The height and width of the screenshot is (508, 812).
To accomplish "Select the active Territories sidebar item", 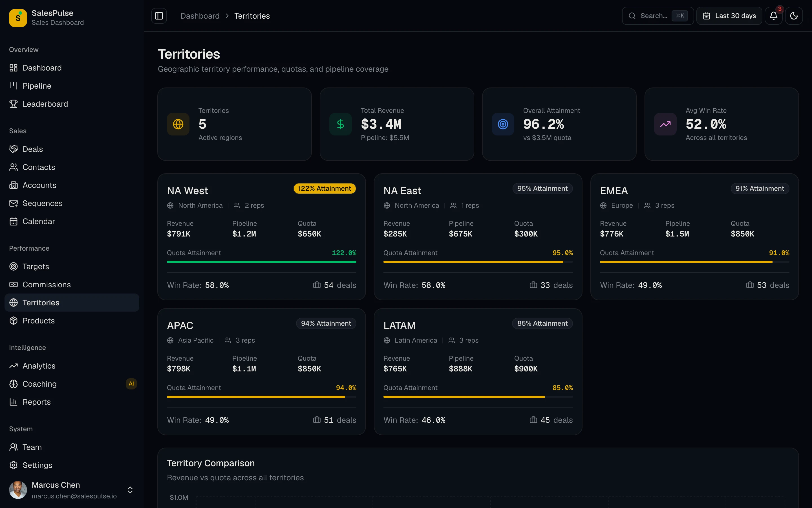I will 72,303.
